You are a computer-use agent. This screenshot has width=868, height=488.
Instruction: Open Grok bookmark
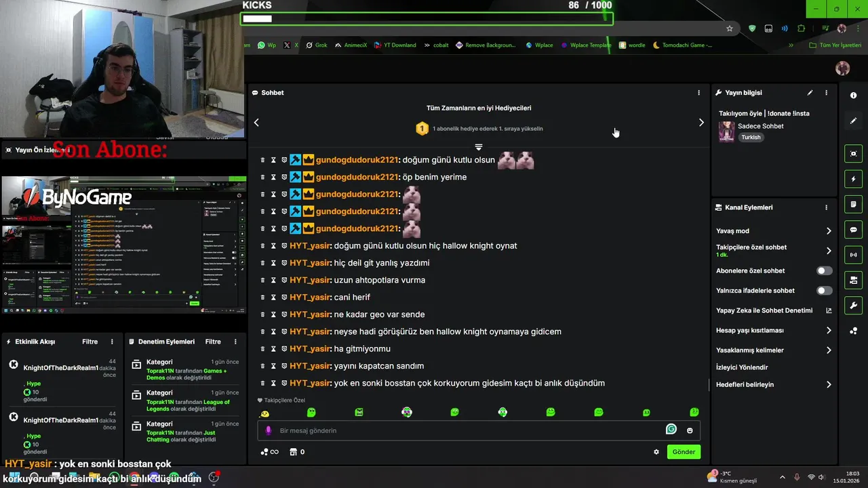pyautogui.click(x=316, y=45)
